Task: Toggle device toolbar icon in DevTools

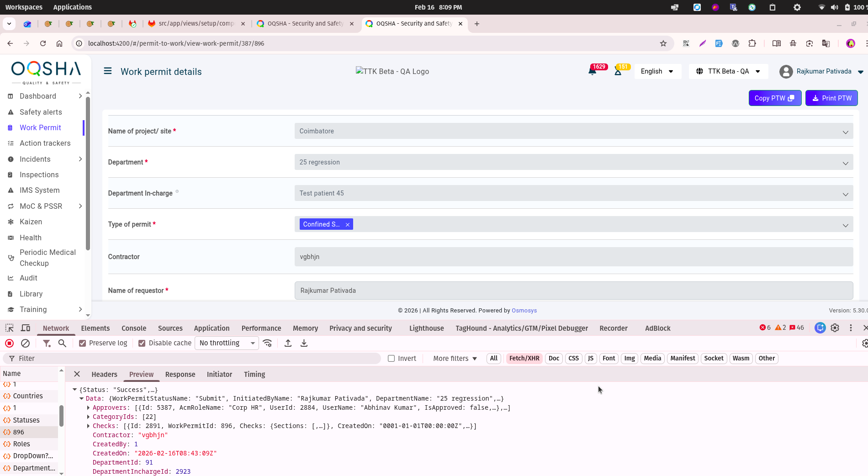Action: 26,328
